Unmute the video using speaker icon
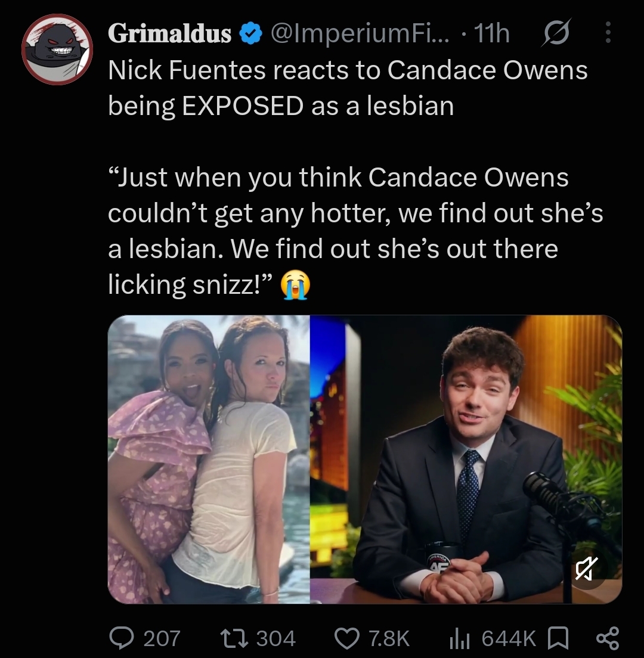Image resolution: width=644 pixels, height=658 pixels. (x=587, y=569)
